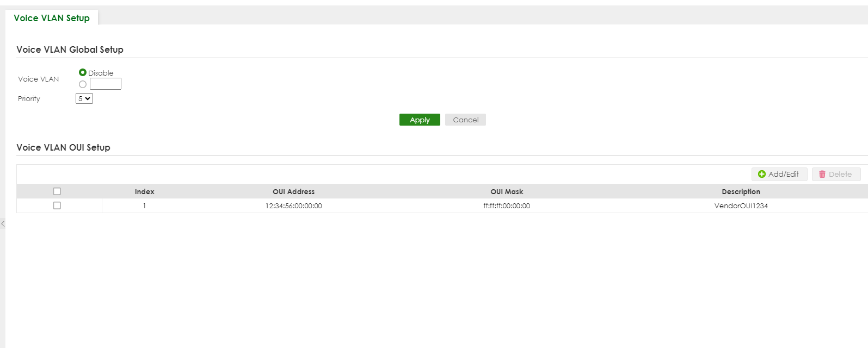Click the Add/Edit plus icon
Screen dimensions: 868x348
click(762, 174)
